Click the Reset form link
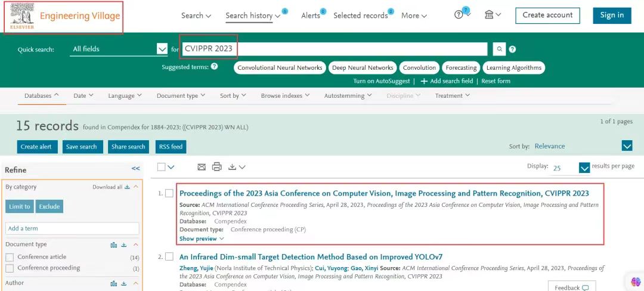Viewport: 644px width, 291px height. pyautogui.click(x=496, y=81)
